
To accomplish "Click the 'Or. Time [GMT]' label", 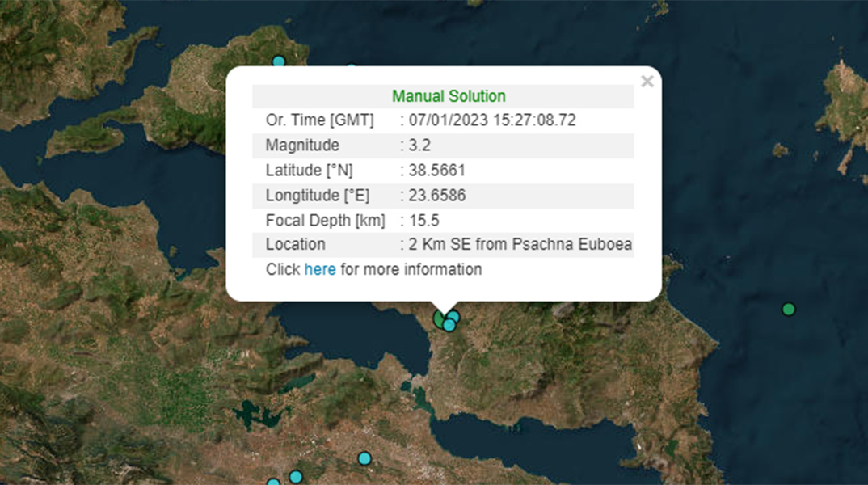I will coord(319,120).
